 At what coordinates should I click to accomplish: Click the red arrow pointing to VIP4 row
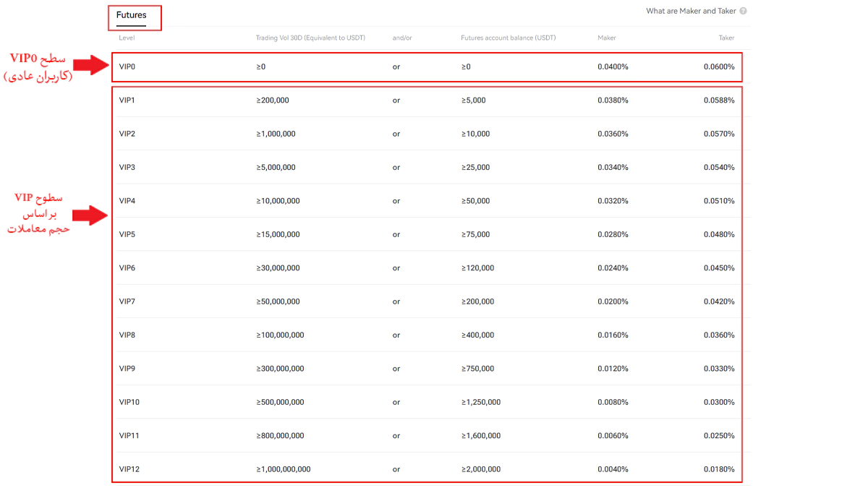[x=90, y=215]
